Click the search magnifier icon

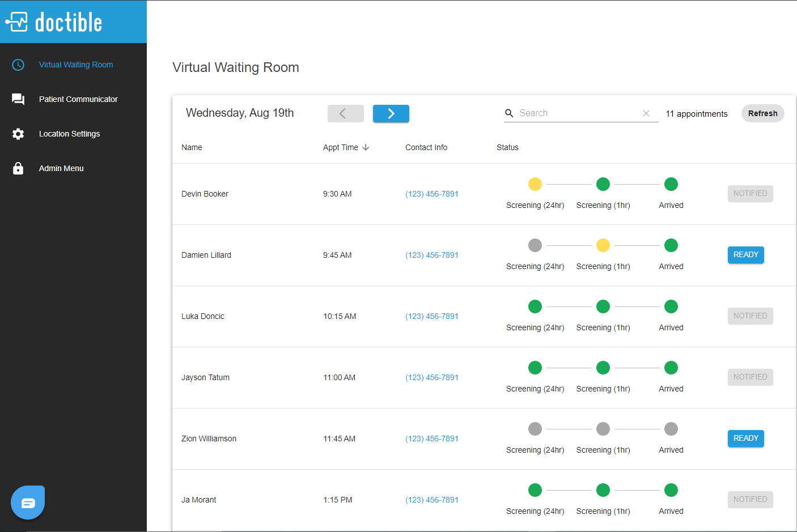pos(509,113)
